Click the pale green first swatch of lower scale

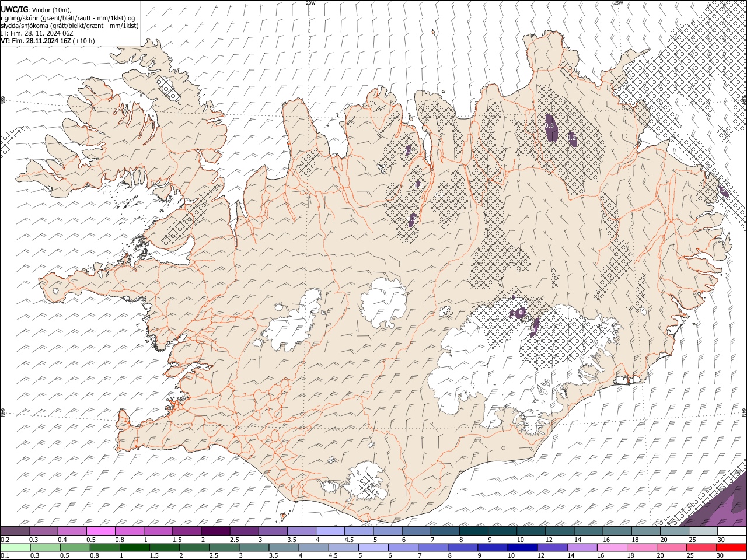coord(15,548)
